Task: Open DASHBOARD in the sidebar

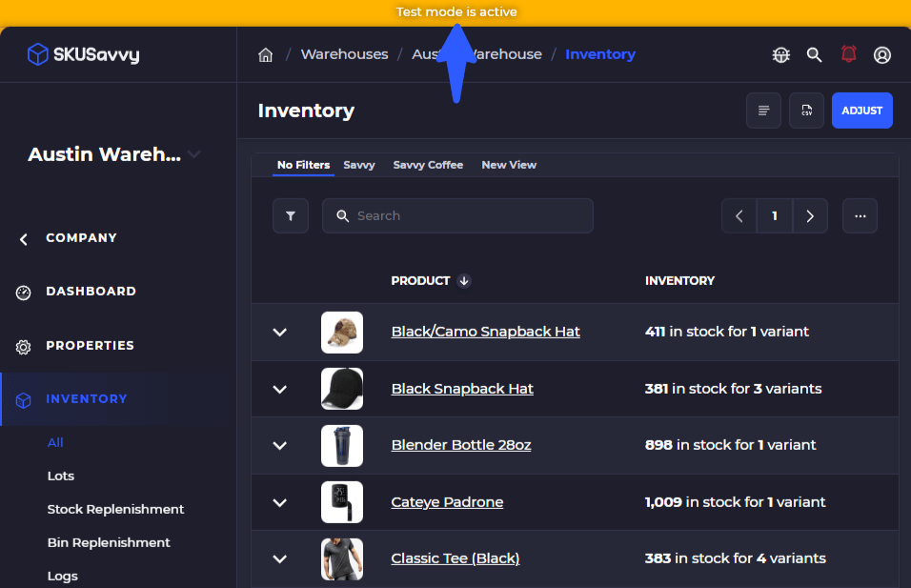Action: (x=91, y=291)
